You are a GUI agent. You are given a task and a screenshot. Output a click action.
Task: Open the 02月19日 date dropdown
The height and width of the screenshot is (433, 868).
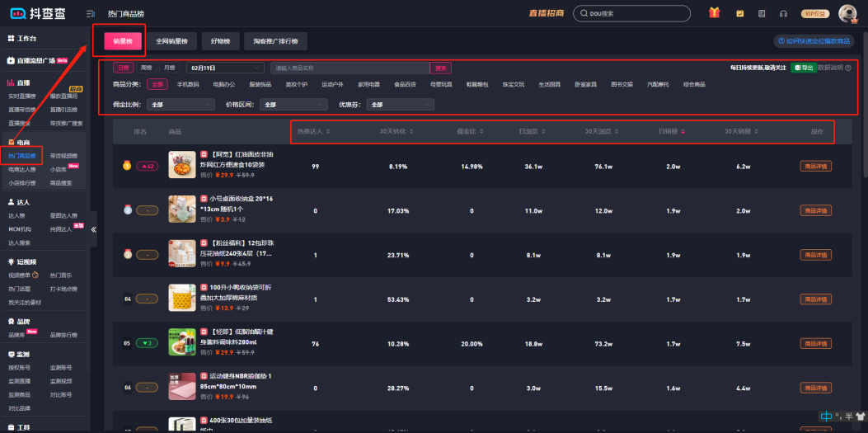pos(224,68)
